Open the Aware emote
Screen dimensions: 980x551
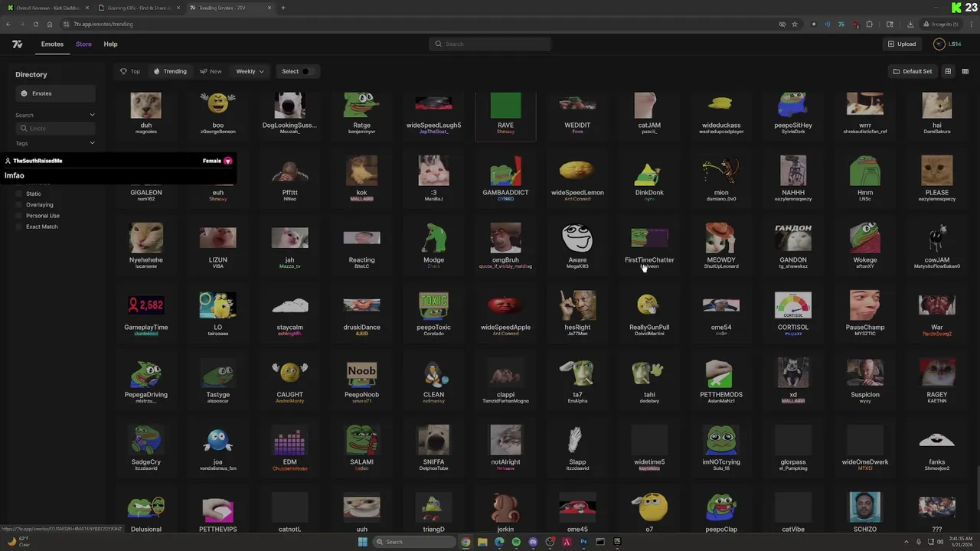pos(577,245)
